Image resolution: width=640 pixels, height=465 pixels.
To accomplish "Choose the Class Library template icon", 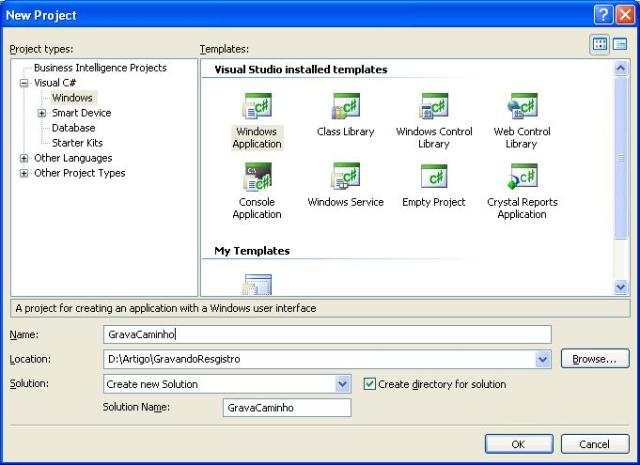I will coord(345,106).
